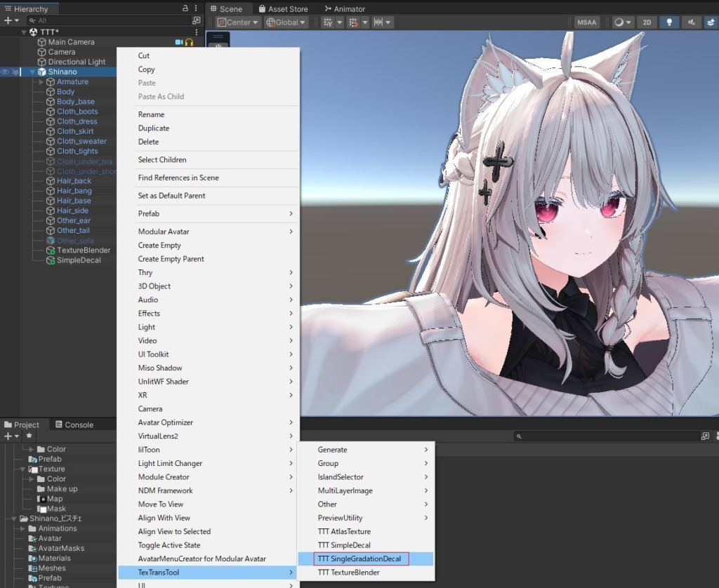Choose Duplicate in the context menu
Image resolution: width=719 pixels, height=588 pixels.
154,128
